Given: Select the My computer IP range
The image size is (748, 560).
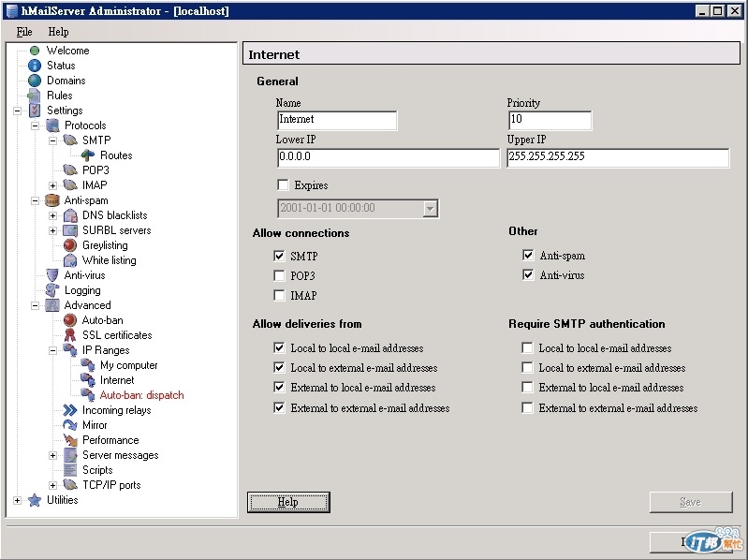Looking at the screenshot, I should click(x=129, y=365).
